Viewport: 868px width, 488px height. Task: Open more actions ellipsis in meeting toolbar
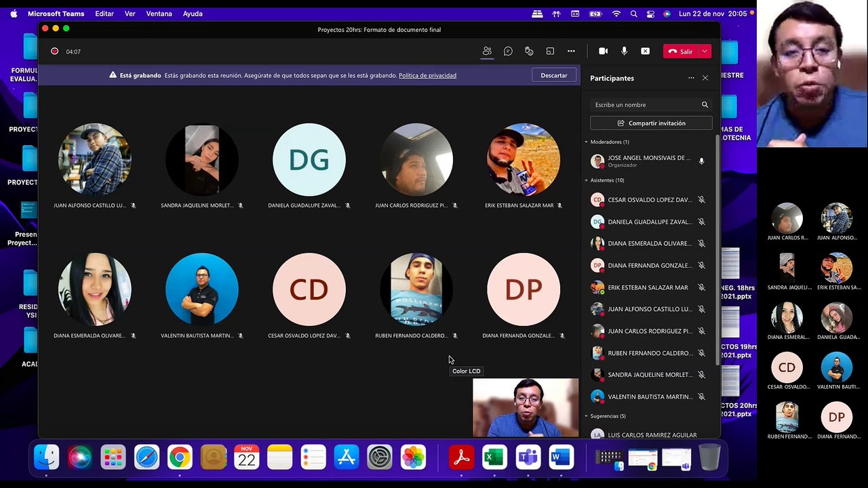tap(571, 52)
